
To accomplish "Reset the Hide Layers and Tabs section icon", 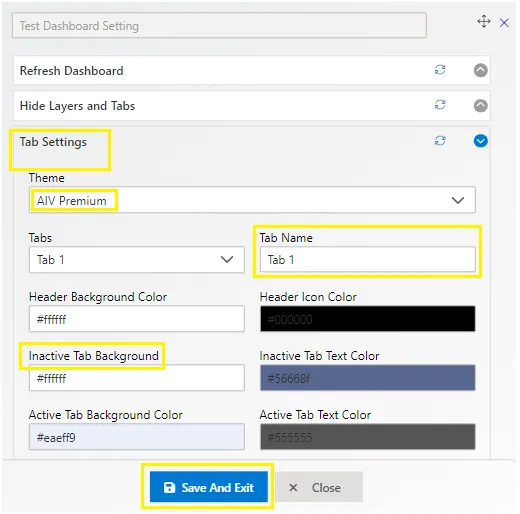I will pyautogui.click(x=440, y=105).
